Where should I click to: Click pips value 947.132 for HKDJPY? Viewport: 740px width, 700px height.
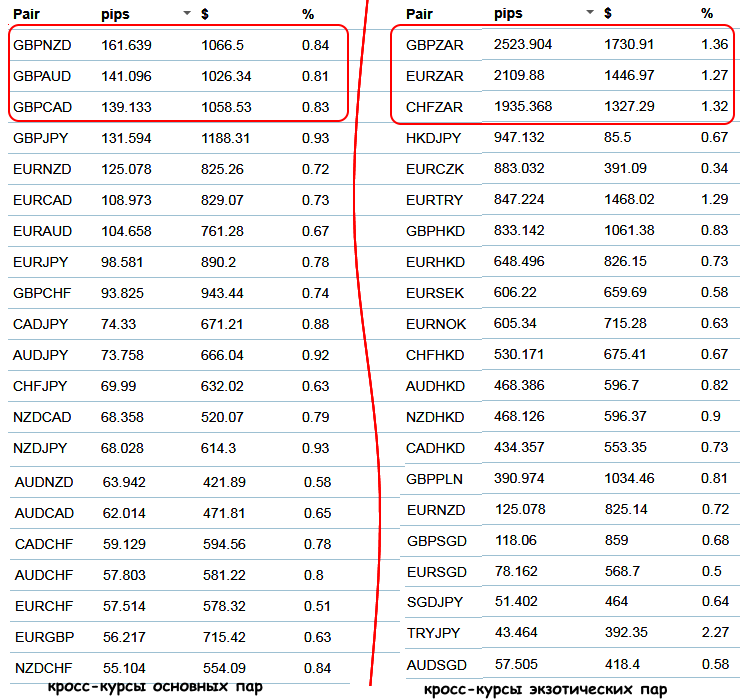point(519,138)
